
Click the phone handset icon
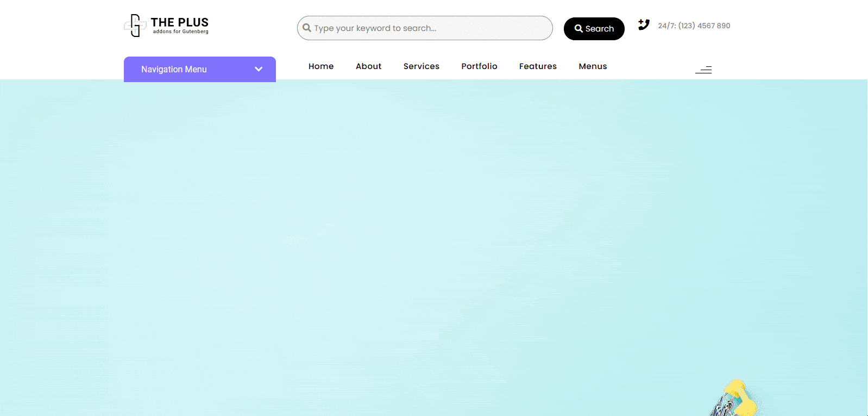(x=644, y=24)
